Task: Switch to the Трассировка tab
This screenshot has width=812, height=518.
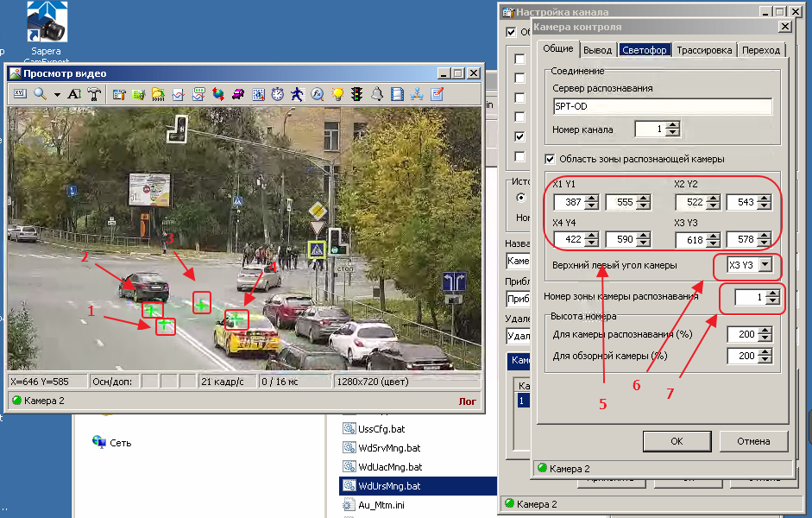Action: click(704, 50)
